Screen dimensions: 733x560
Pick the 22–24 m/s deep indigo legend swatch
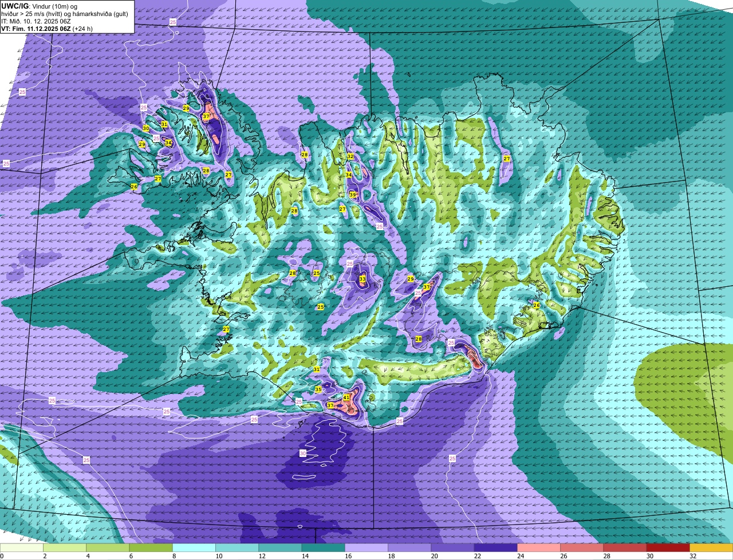(x=496, y=547)
